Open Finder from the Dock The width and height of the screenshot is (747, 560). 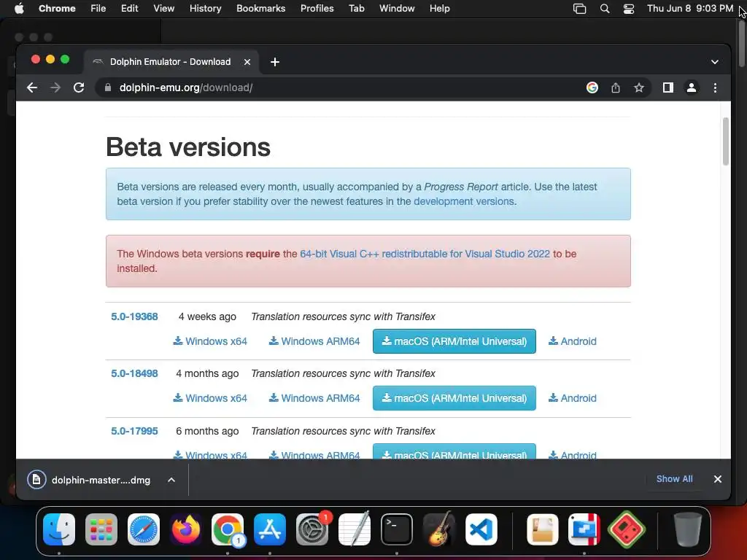pos(59,529)
